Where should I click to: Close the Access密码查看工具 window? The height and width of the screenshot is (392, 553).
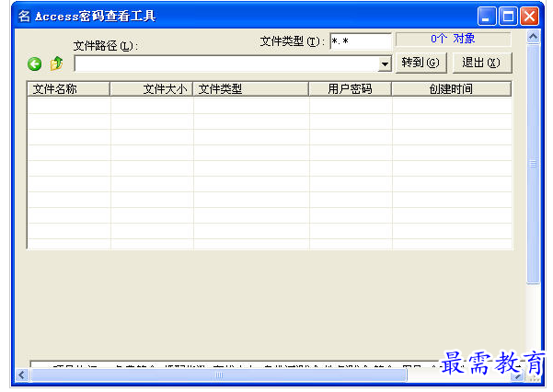(529, 17)
